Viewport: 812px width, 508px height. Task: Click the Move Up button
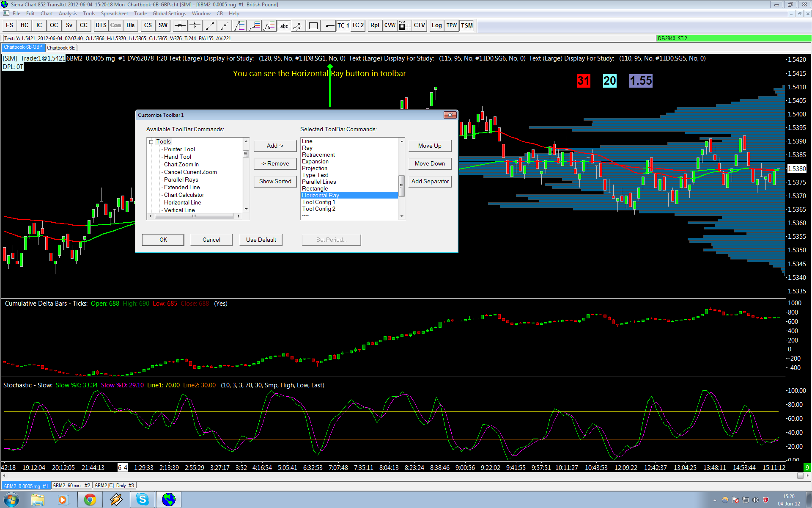[430, 146]
